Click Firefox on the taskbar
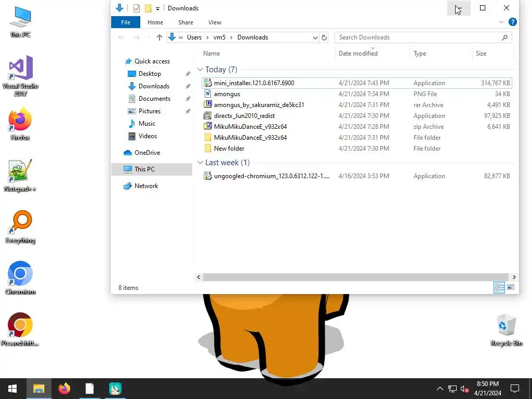The width and height of the screenshot is (532, 399). point(64,389)
